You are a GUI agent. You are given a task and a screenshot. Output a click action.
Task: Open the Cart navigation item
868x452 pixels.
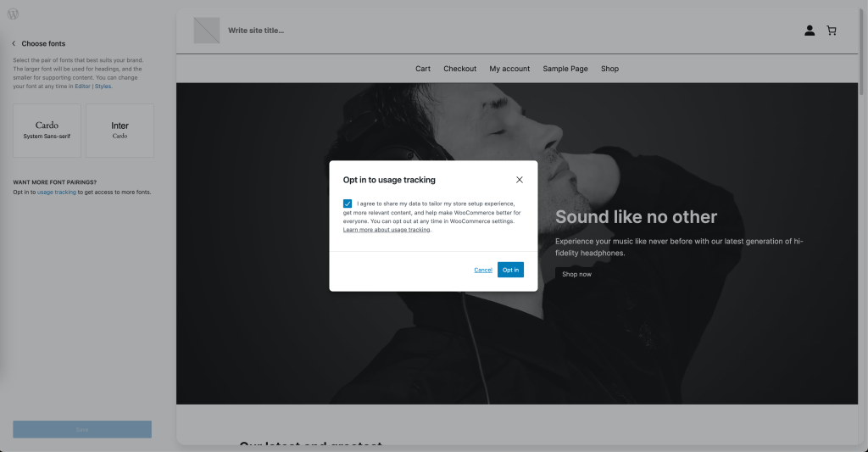(423, 69)
